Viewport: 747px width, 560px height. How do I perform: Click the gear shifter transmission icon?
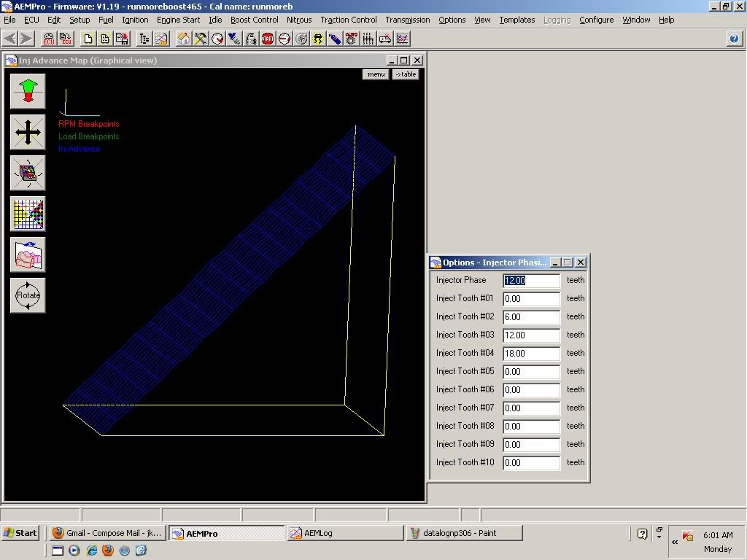[x=368, y=39]
